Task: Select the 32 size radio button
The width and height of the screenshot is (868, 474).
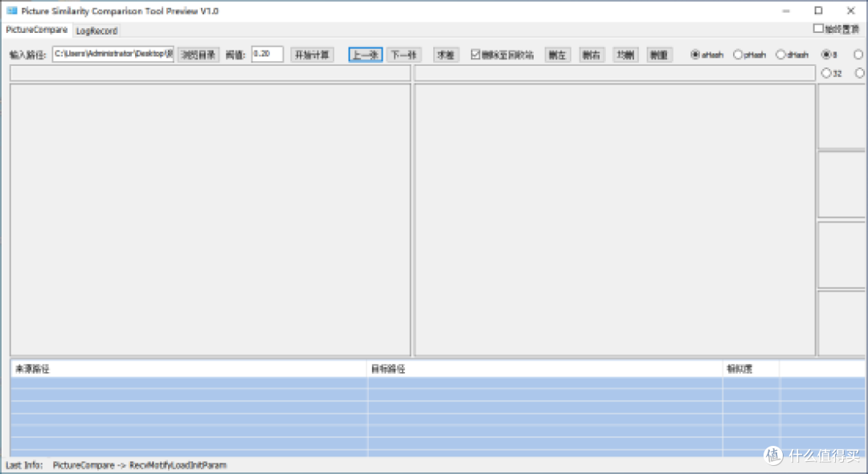Action: click(826, 73)
